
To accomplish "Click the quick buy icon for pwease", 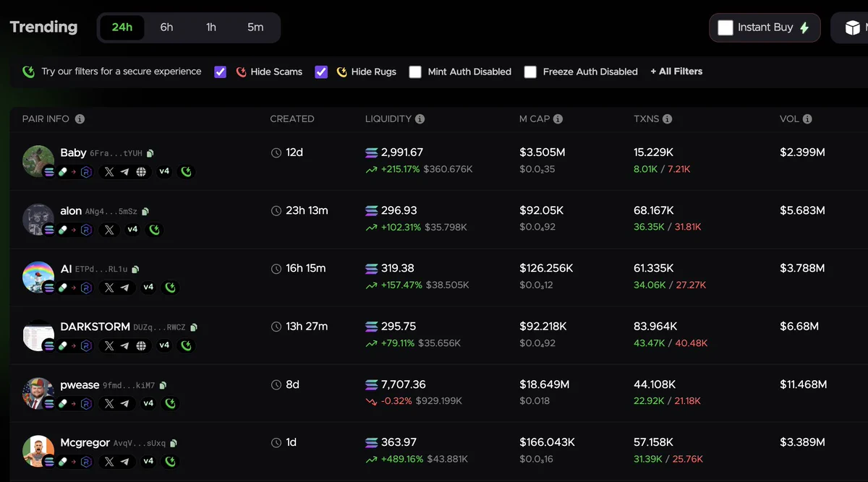I will click(x=171, y=403).
